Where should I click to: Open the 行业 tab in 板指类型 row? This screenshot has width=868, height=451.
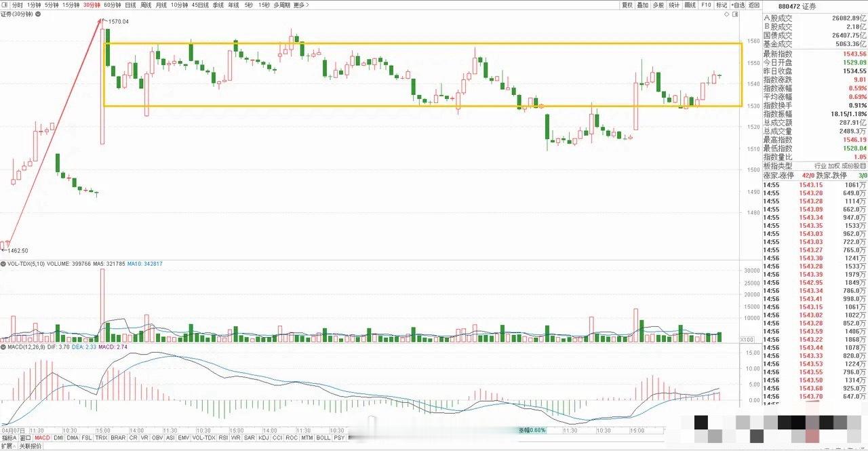(820, 166)
